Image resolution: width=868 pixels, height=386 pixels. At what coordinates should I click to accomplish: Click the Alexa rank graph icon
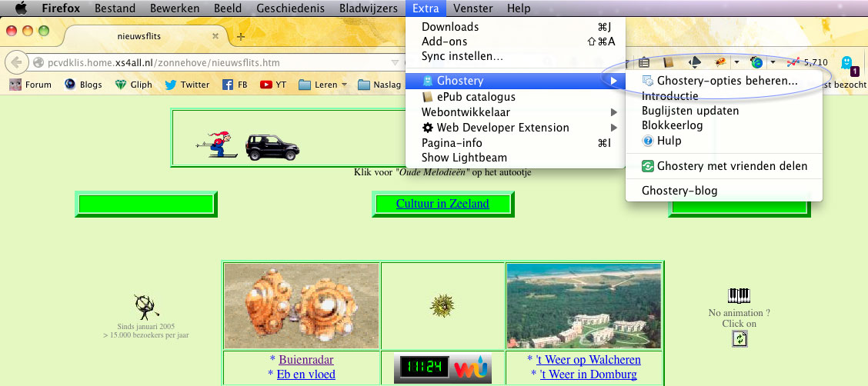[x=793, y=62]
